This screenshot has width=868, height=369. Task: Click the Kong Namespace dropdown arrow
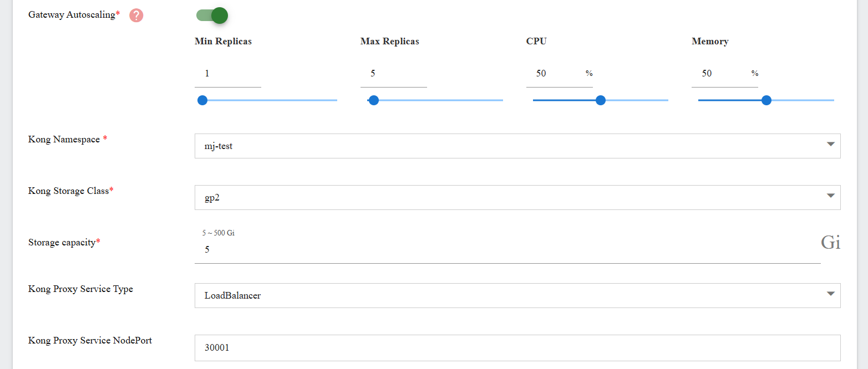[830, 144]
